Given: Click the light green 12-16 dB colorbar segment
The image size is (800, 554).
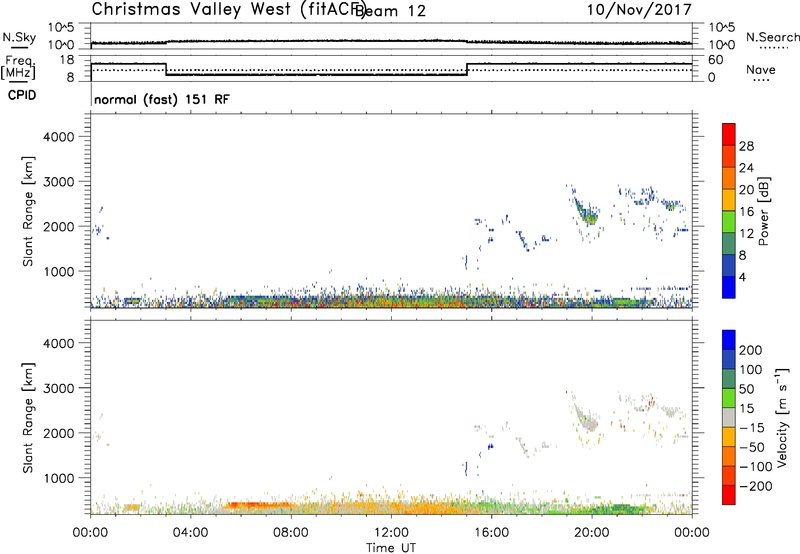Looking at the screenshot, I should tap(729, 222).
